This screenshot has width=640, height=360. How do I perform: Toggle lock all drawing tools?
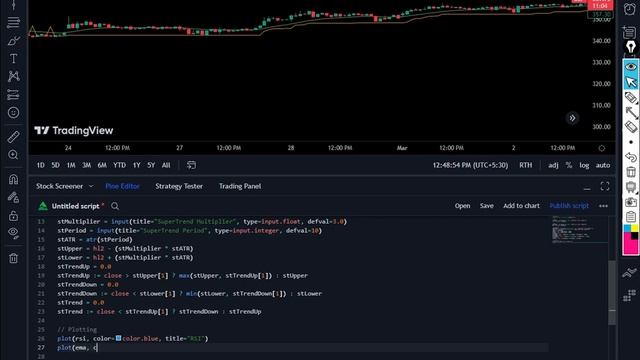[x=13, y=216]
